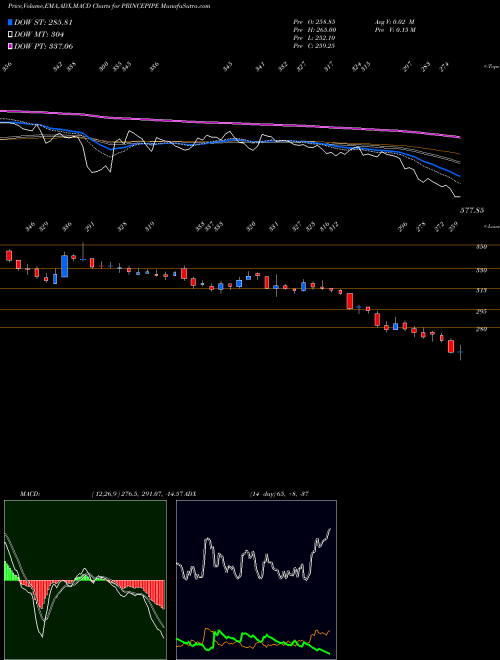Click the '<Tops' axis label
This screenshot has height=660, width=500.
pos(491,67)
